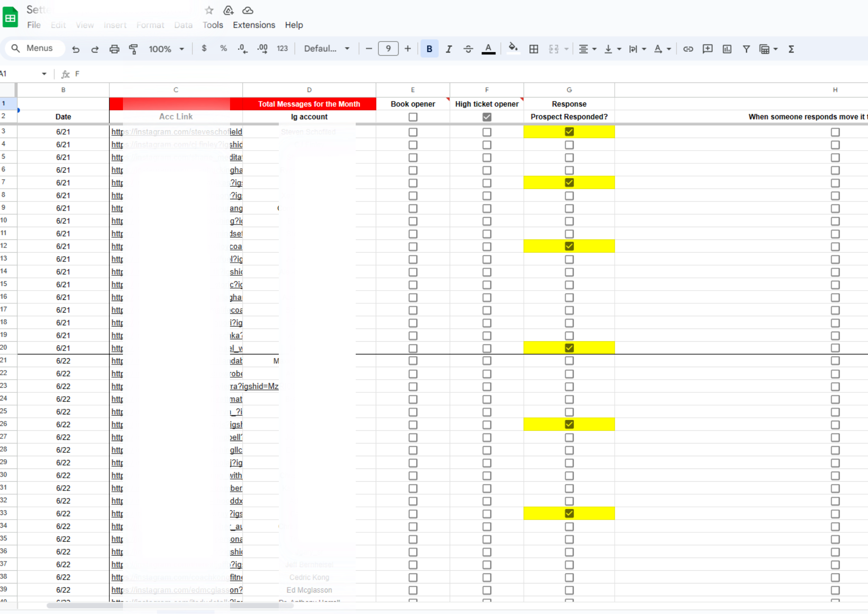The width and height of the screenshot is (868, 614).
Task: Check the Book opener header checkbox
Action: tap(413, 117)
